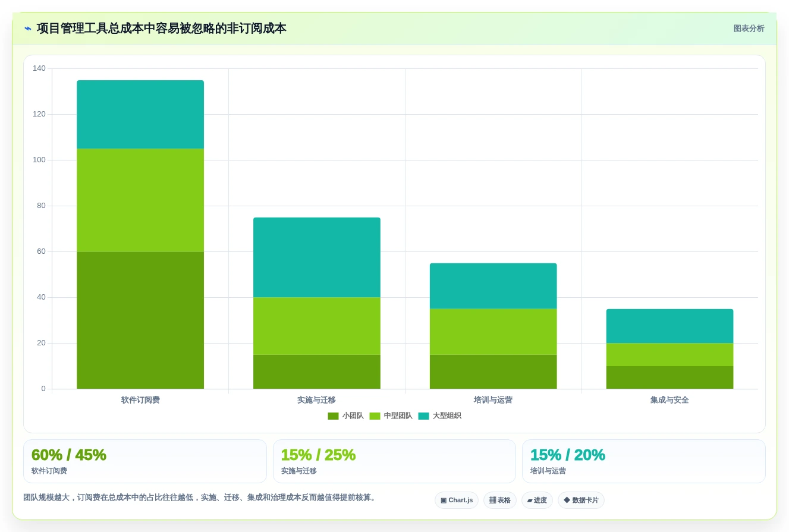789x532 pixels.
Task: Click 实施与迁移 bar's teal 大型组织 segment
Action: pyautogui.click(x=317, y=257)
